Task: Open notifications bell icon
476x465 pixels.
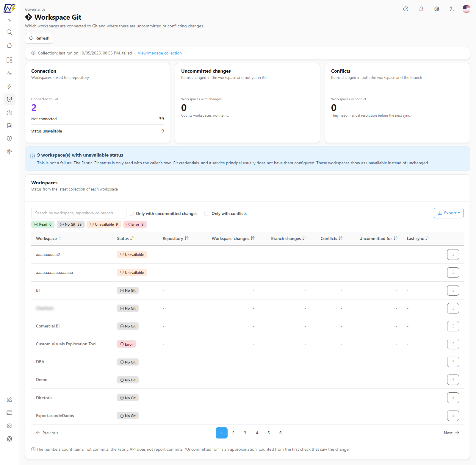Action: coord(421,9)
